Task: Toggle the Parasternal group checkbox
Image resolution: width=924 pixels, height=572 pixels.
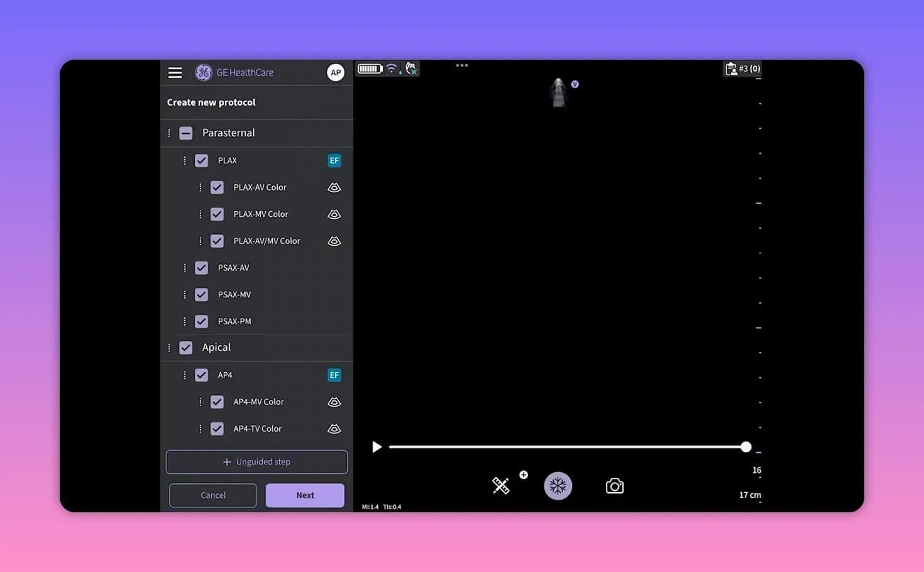Action: 186,133
